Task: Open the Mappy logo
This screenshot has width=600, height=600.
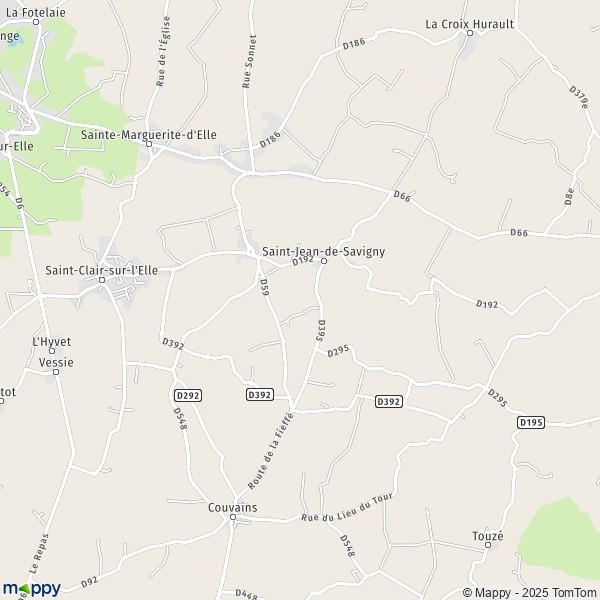Action: (x=32, y=589)
